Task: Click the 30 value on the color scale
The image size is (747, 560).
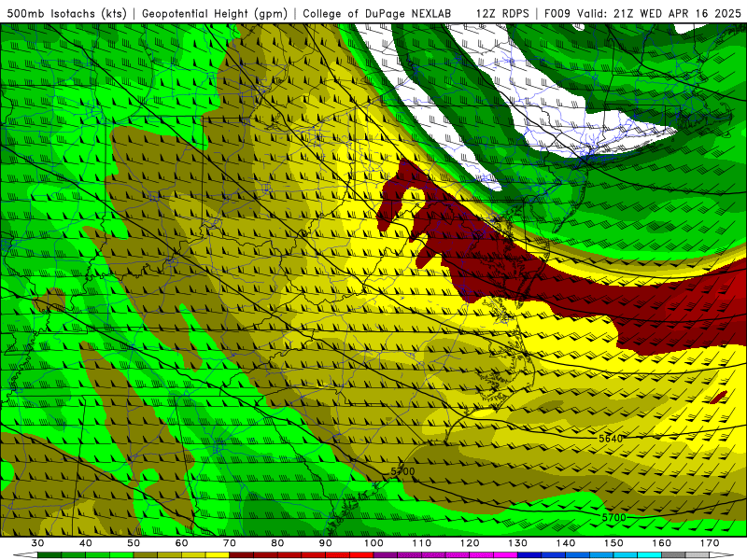Action: [x=37, y=543]
